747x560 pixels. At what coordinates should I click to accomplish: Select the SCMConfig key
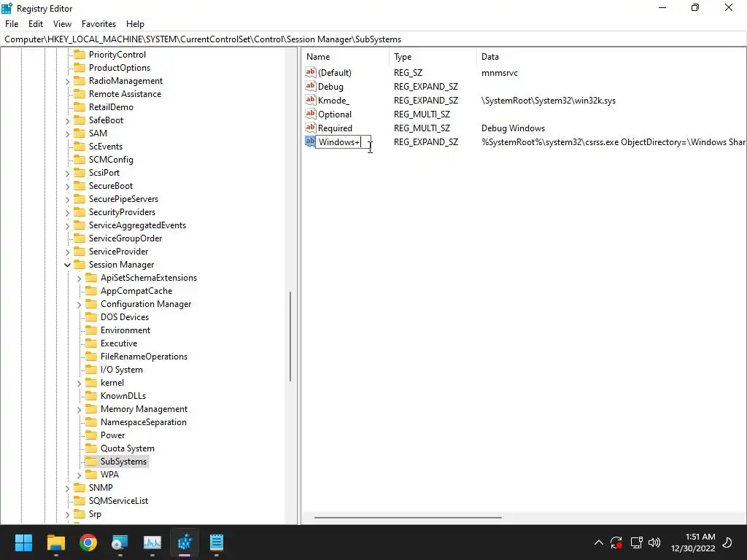111,160
